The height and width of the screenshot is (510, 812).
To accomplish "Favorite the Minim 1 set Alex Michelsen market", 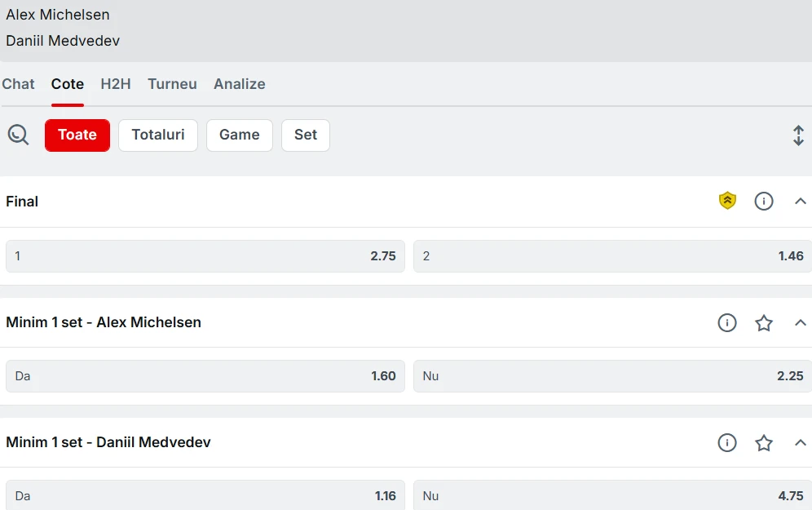I will click(x=763, y=323).
